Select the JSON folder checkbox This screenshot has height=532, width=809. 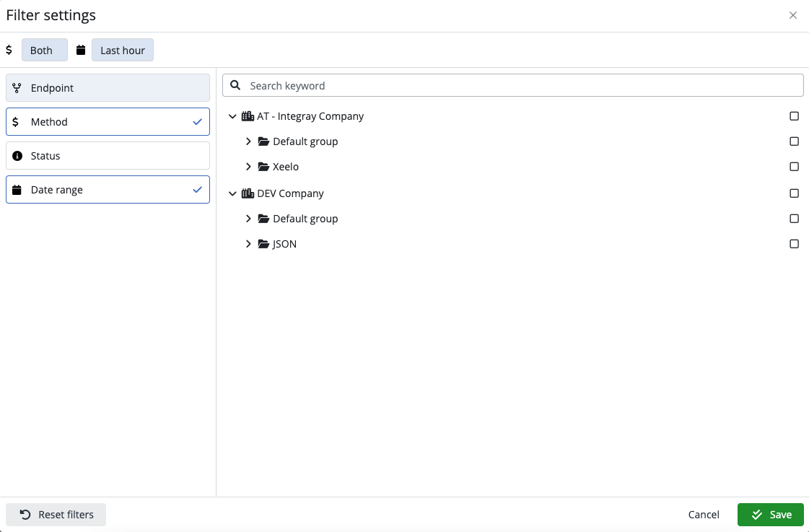[x=794, y=243]
